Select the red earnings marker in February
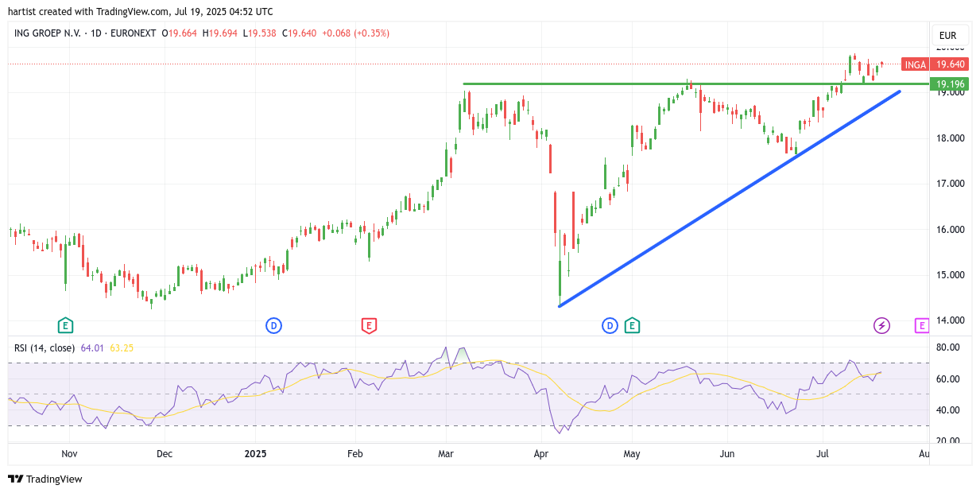The width and height of the screenshot is (980, 493). pos(369,324)
